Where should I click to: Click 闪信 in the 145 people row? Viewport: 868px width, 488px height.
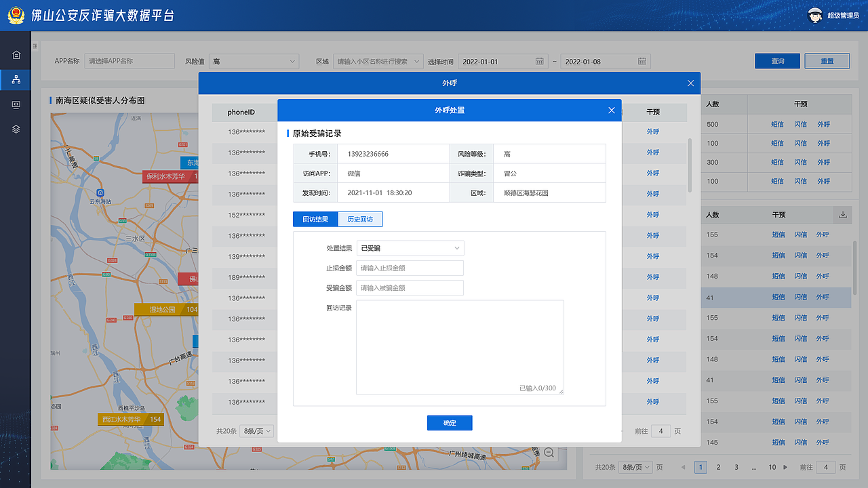(x=801, y=443)
